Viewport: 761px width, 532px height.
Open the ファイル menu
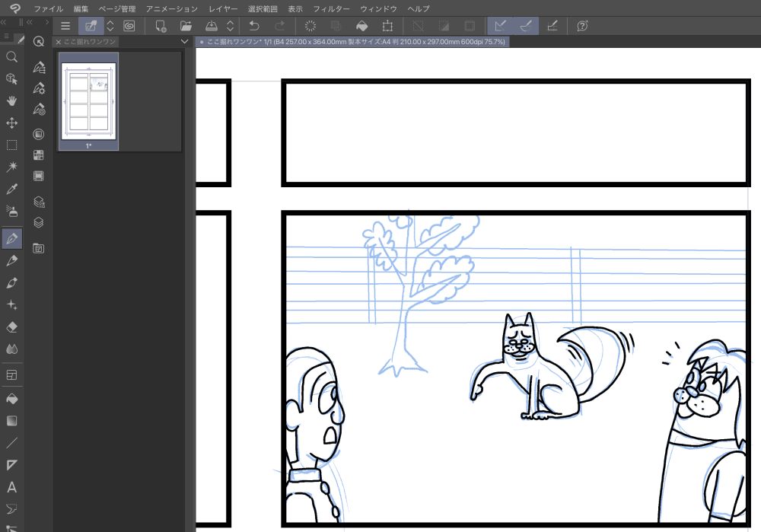click(x=48, y=8)
